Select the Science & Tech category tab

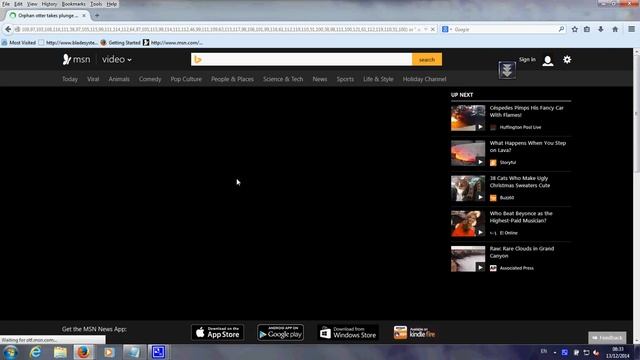coord(283,79)
